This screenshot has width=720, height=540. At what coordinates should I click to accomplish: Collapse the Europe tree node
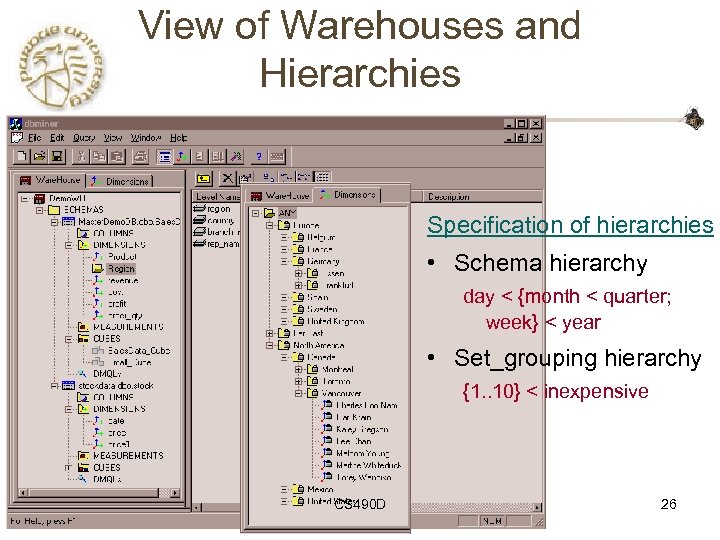(270, 225)
